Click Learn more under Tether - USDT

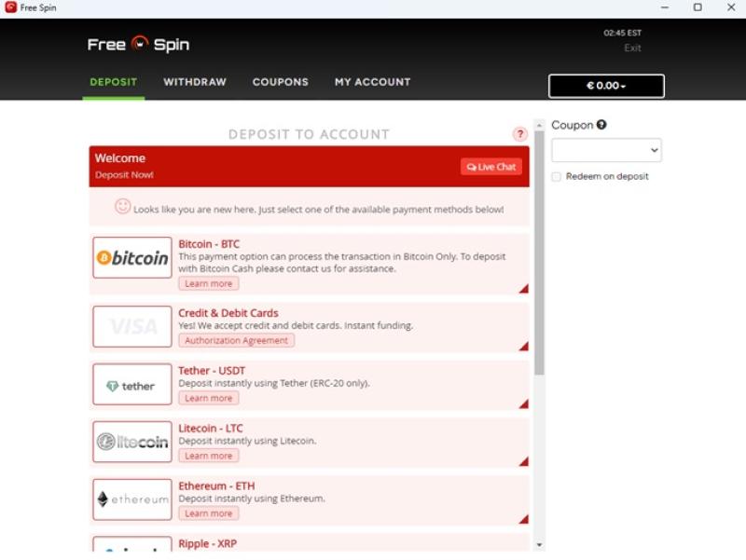[208, 398]
